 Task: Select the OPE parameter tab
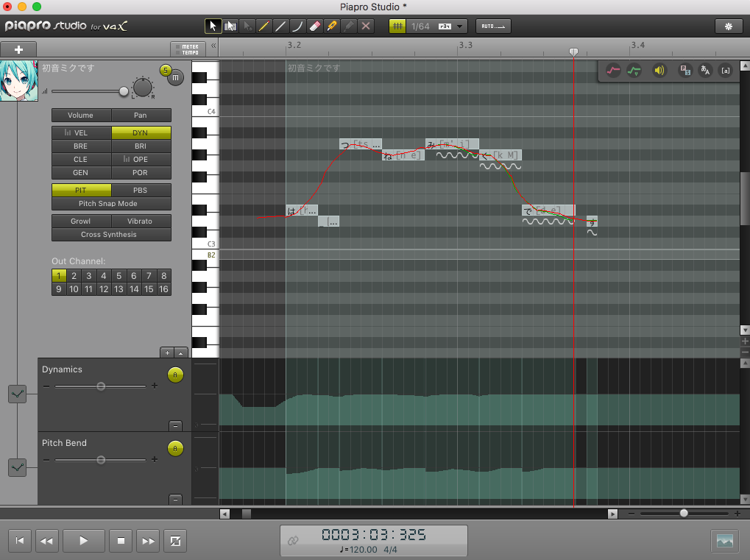point(141,159)
